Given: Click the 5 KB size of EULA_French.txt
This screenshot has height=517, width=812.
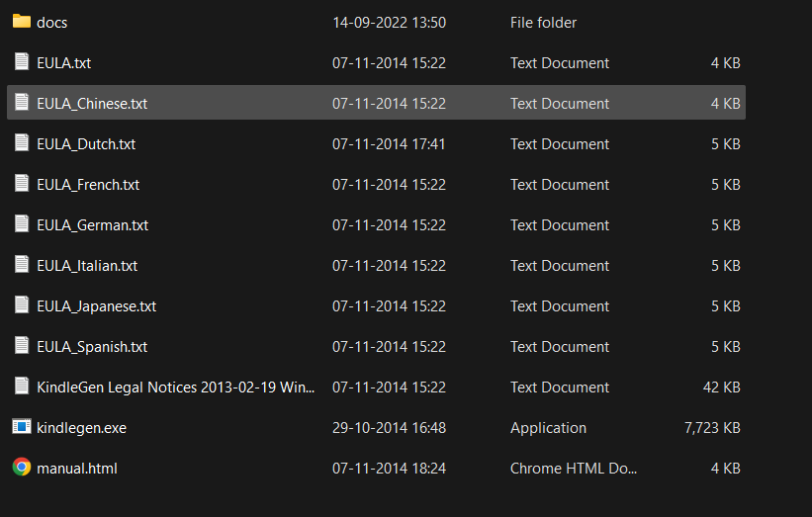Looking at the screenshot, I should (x=726, y=185).
